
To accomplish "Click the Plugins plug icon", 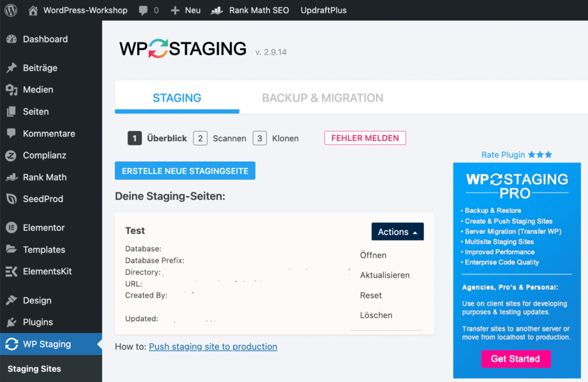I will pos(11,322).
